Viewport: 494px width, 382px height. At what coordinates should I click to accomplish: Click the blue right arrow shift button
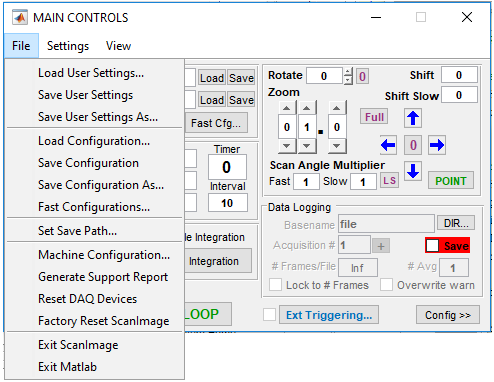pos(437,145)
